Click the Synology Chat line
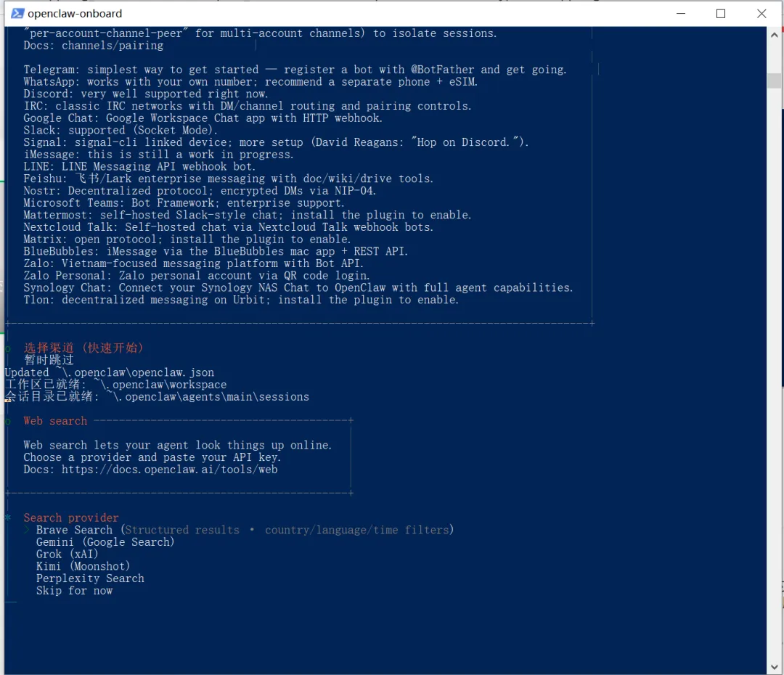 [298, 288]
